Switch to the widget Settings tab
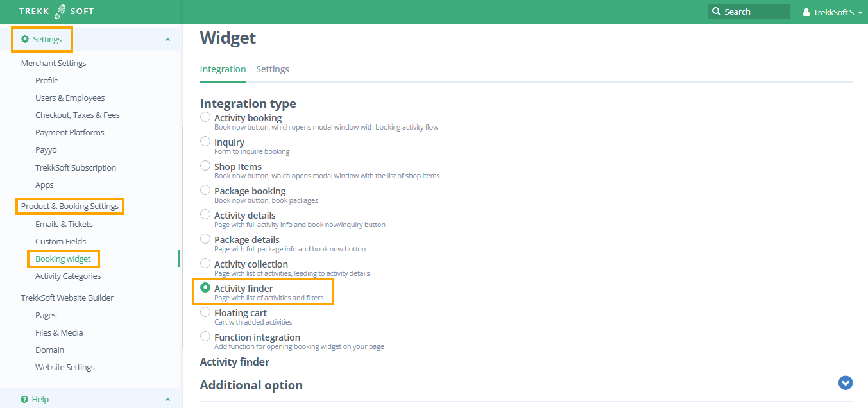This screenshot has height=408, width=868. tap(273, 69)
